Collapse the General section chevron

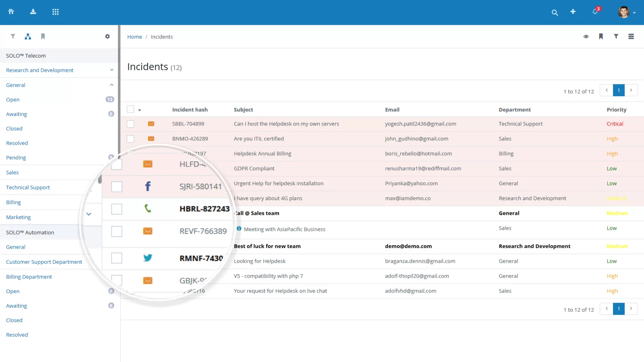(x=111, y=85)
